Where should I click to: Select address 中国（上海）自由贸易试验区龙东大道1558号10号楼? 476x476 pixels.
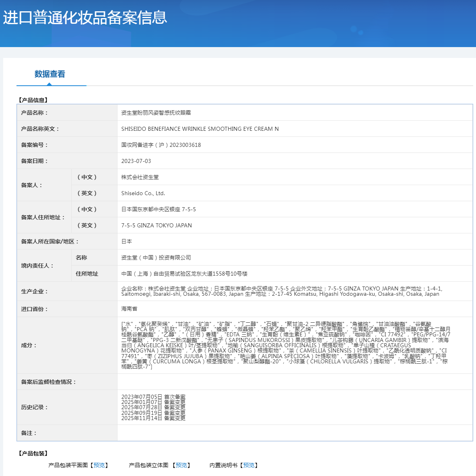(184, 274)
